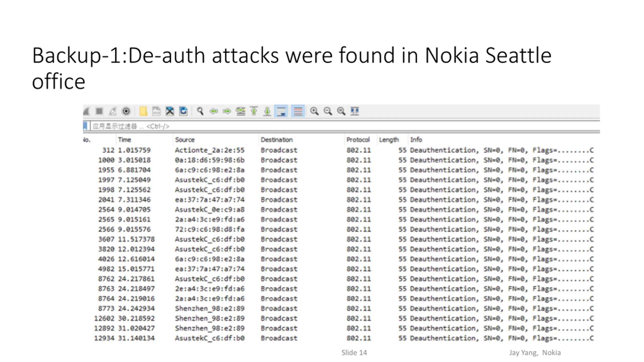Focus the display filter input field
The width and height of the screenshot is (644, 362).
(x=345, y=126)
